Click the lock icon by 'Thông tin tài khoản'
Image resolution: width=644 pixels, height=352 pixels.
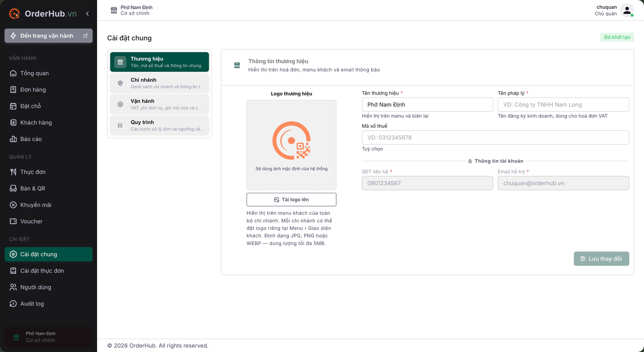470,161
